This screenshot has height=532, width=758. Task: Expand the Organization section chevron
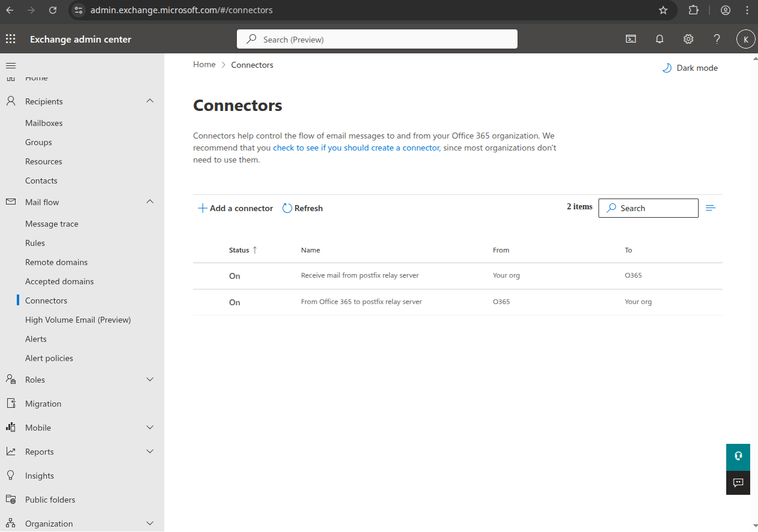(x=150, y=524)
